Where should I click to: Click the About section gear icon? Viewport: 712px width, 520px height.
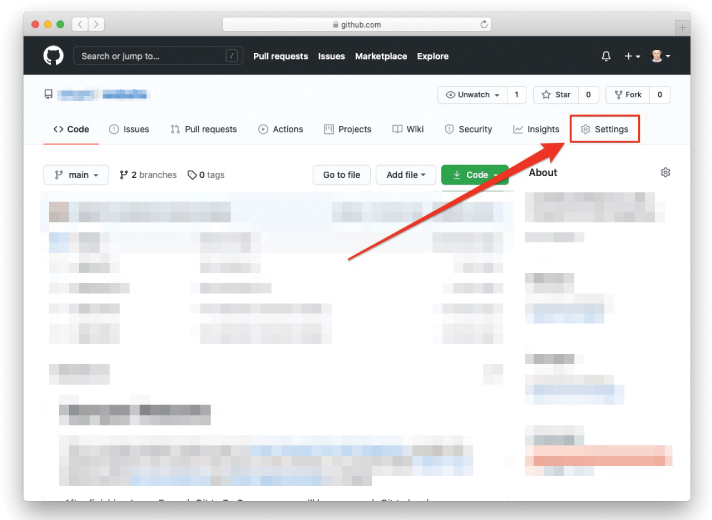pyautogui.click(x=665, y=172)
